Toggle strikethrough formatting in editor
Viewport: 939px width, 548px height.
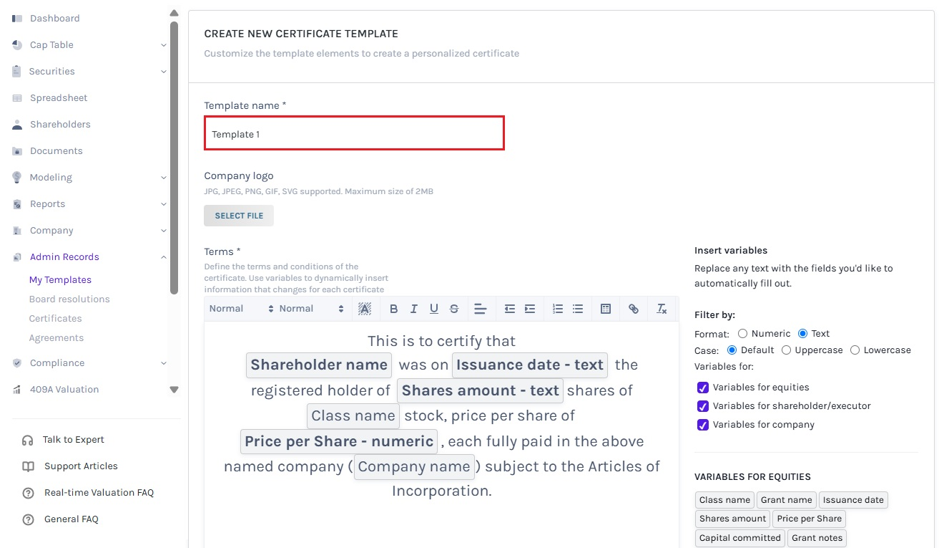pos(454,309)
